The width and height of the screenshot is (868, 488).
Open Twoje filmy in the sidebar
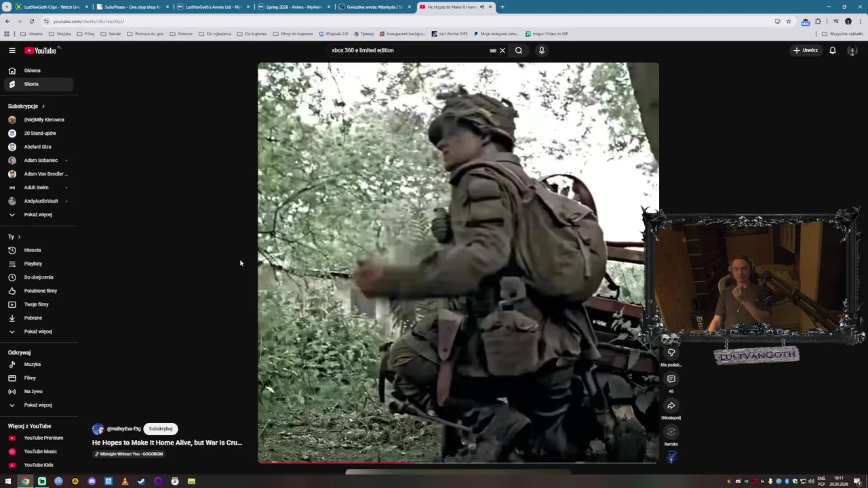pos(37,304)
